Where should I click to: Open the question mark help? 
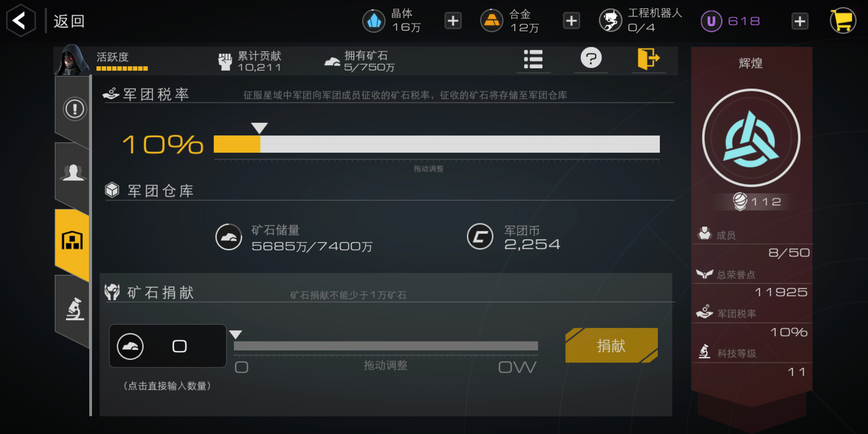591,58
